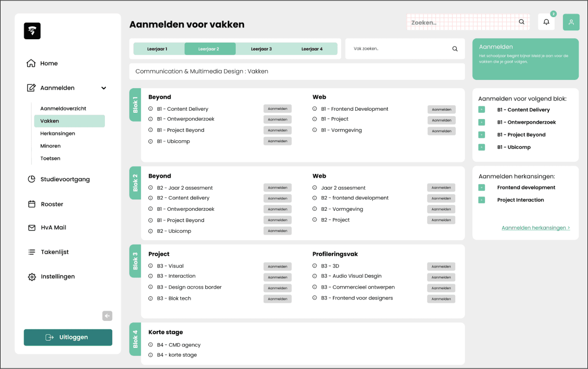Open Herkansingen in the sidebar

pos(58,133)
